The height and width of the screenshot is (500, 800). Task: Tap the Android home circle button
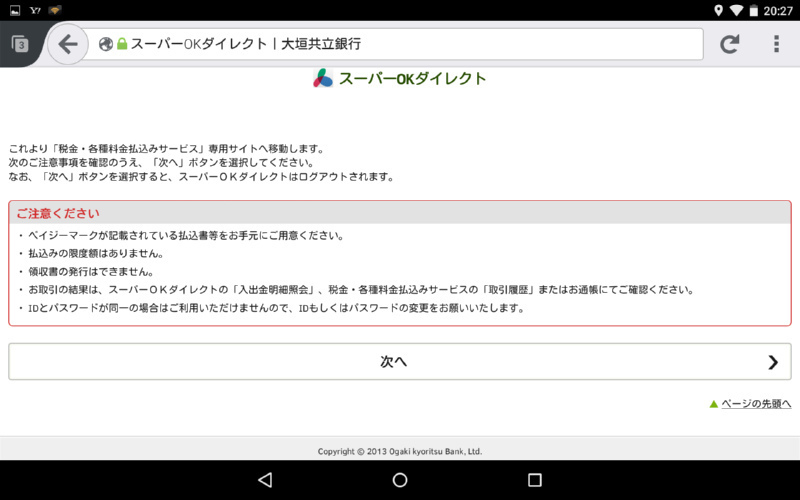[400, 480]
